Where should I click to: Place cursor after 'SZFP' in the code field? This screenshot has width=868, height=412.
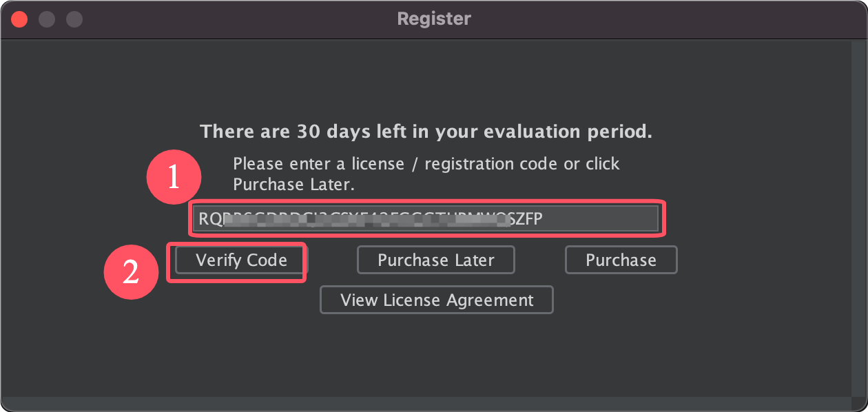pyautogui.click(x=544, y=219)
